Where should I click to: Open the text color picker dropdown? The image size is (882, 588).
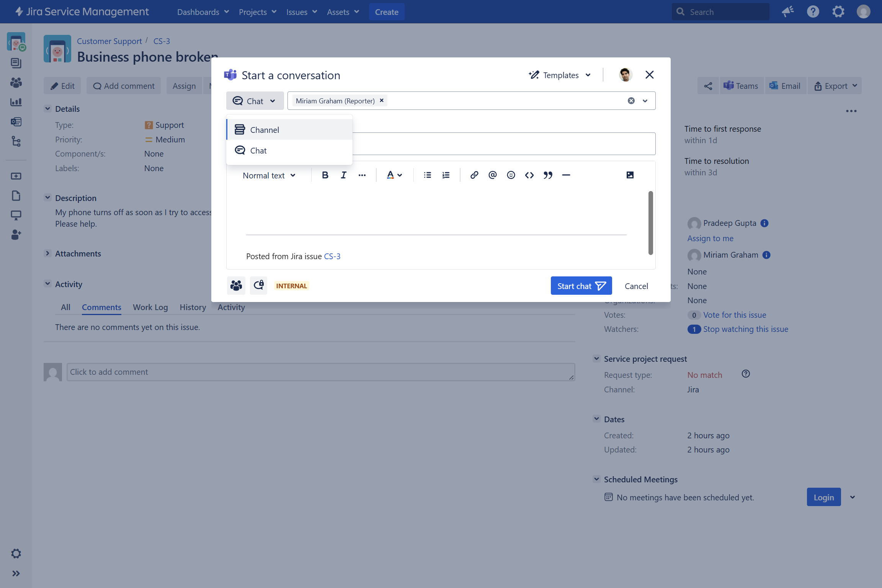(x=394, y=175)
